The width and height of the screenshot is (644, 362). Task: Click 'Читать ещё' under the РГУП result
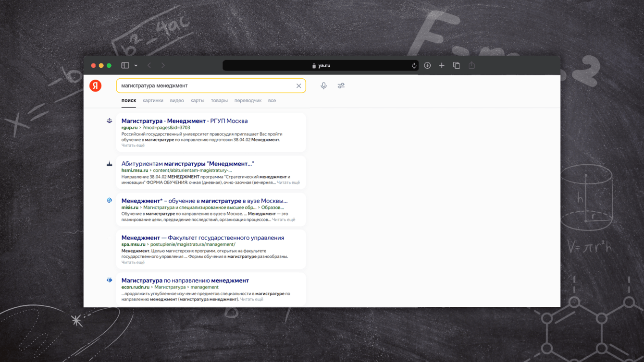(133, 145)
